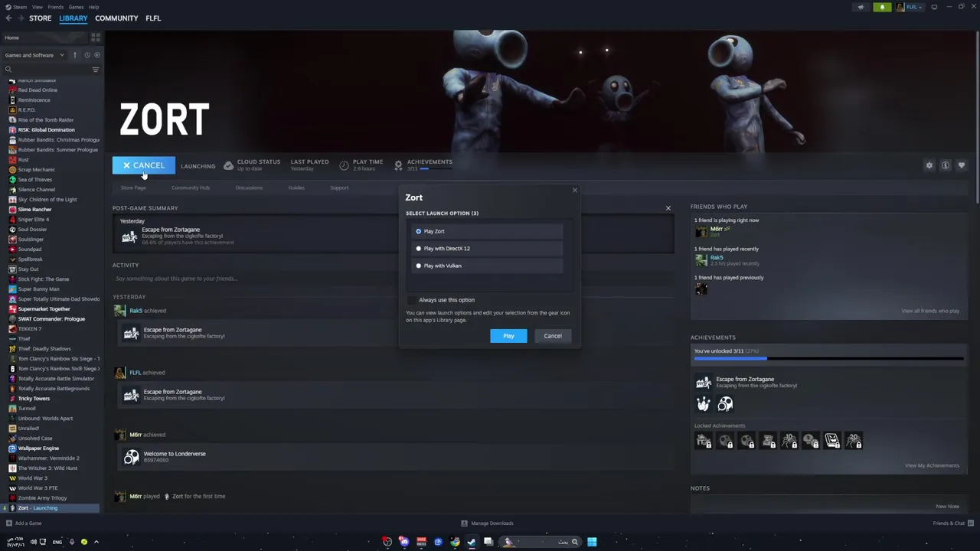
Task: Open Zort Guides tab
Action: coord(296,187)
